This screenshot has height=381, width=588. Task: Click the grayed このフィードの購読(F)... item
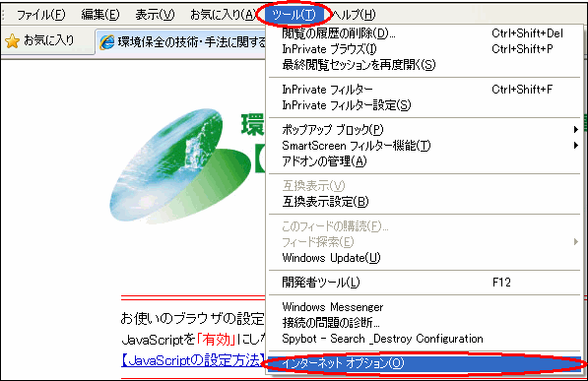tap(425, 226)
